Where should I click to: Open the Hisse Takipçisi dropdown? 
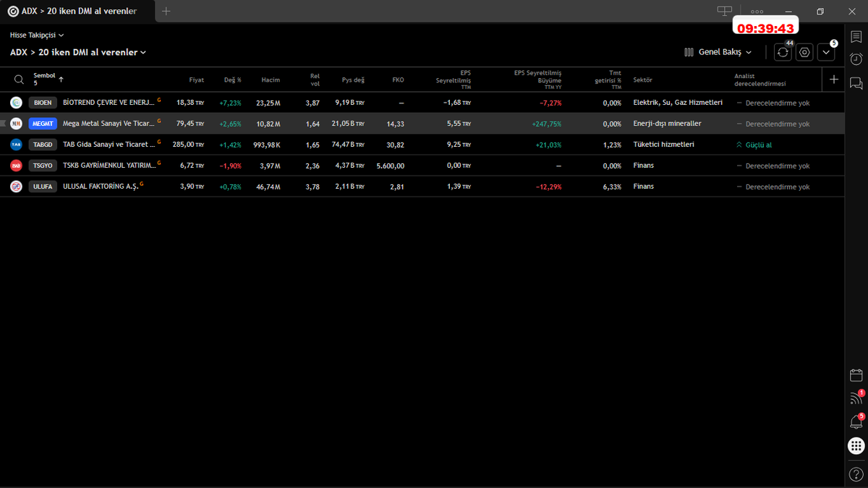37,35
